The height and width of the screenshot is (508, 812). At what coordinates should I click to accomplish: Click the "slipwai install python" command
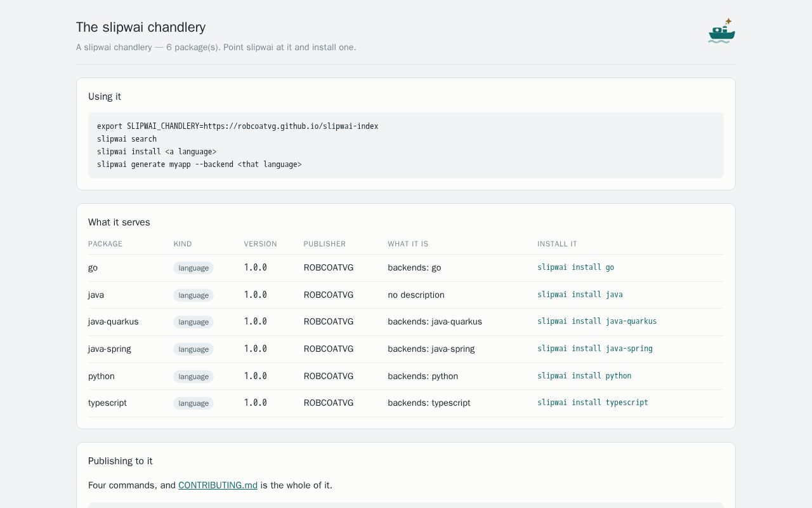[584, 376]
